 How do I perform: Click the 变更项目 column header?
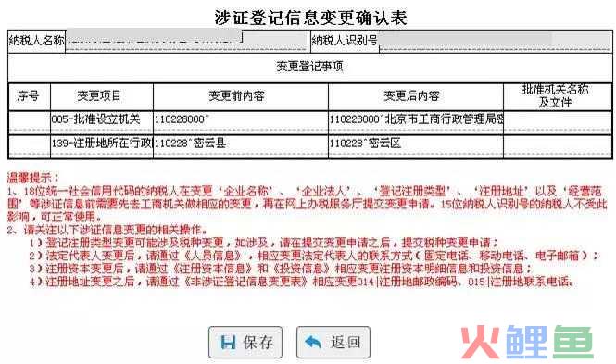tap(102, 96)
